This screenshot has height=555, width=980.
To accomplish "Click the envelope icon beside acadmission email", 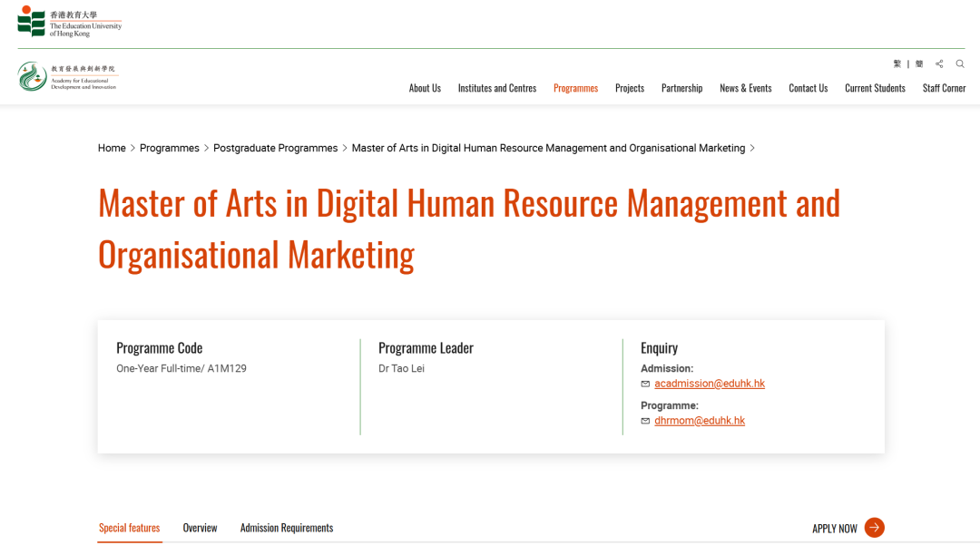I will (645, 385).
